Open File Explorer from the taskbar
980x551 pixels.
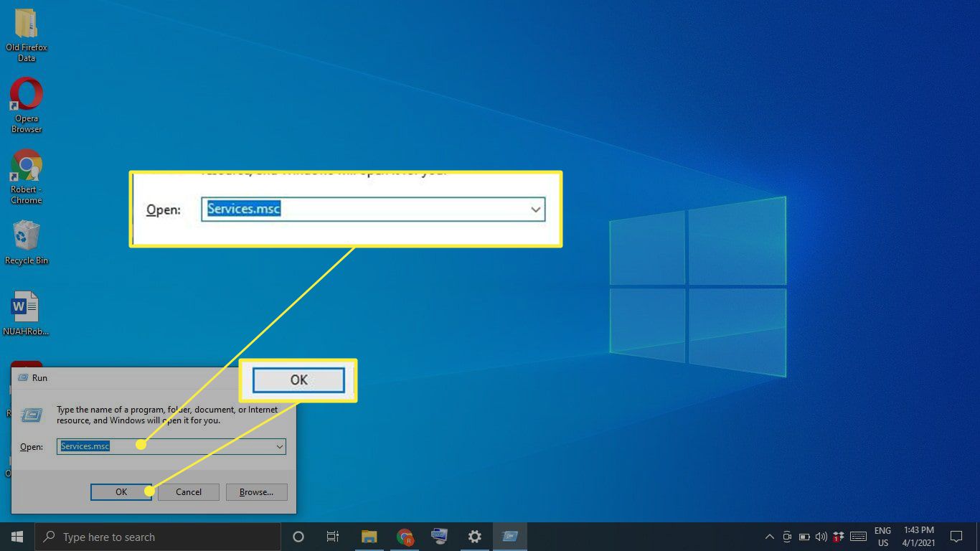[x=369, y=537]
